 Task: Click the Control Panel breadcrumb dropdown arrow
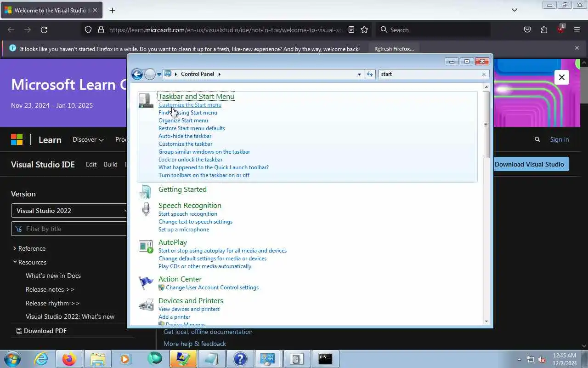(x=219, y=74)
